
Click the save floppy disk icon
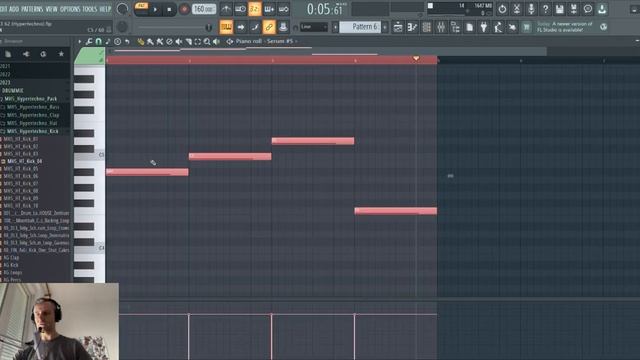(x=559, y=9)
